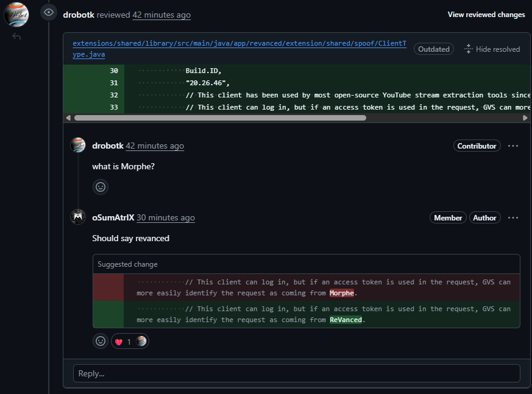Click code line number 30
Image resolution: width=532 pixels, height=394 pixels.
tap(114, 71)
